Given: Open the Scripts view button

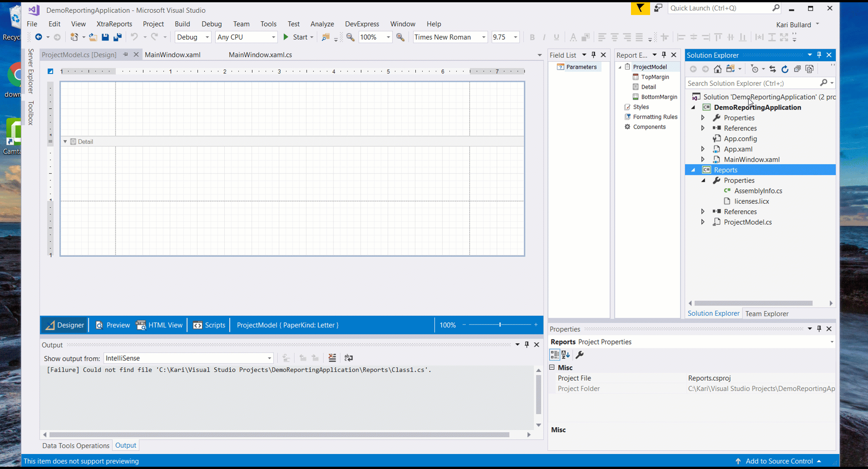Looking at the screenshot, I should [209, 325].
